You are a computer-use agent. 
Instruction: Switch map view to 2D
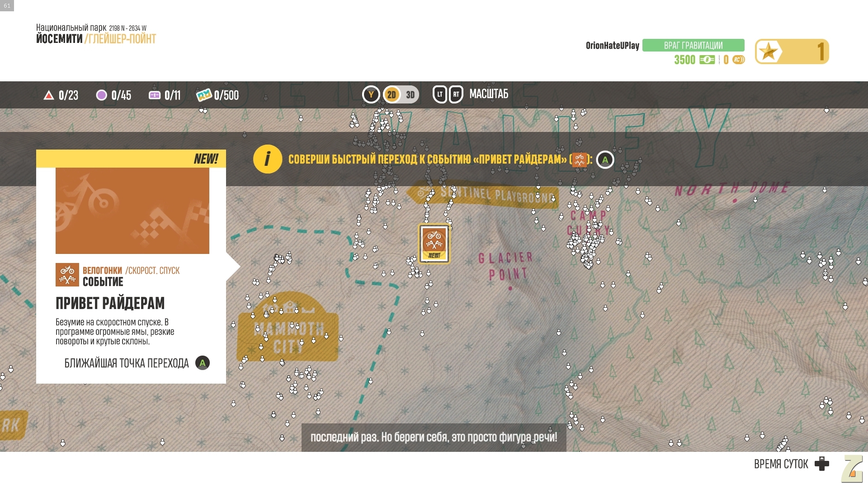pos(392,95)
